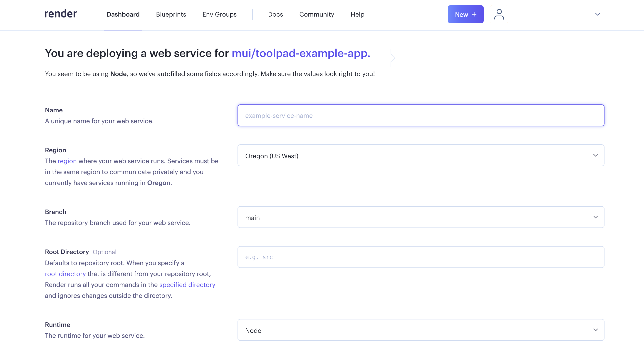Open the Region dropdown showing Oregon (US West)
Image resolution: width=644 pixels, height=356 pixels.
pos(421,156)
